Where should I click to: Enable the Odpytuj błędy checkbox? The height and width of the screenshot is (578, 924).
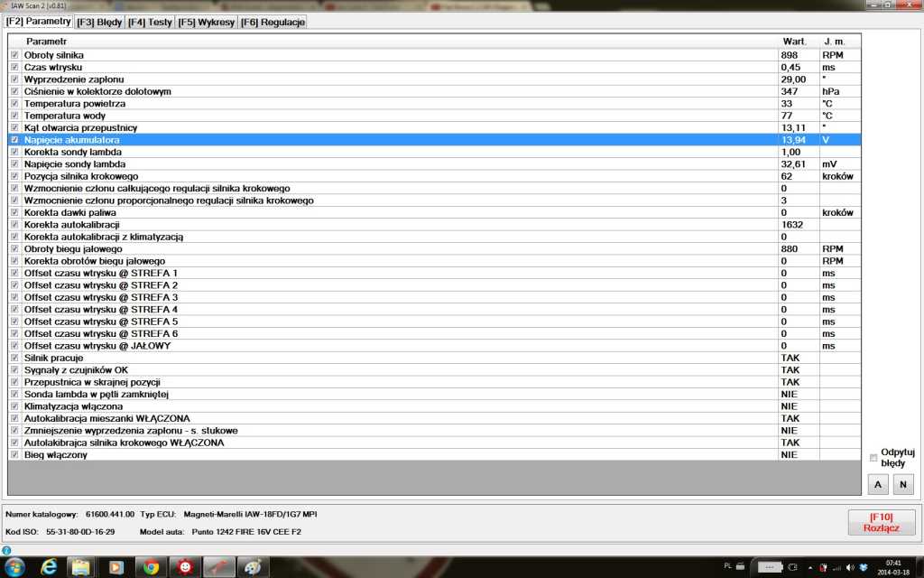coord(873,458)
